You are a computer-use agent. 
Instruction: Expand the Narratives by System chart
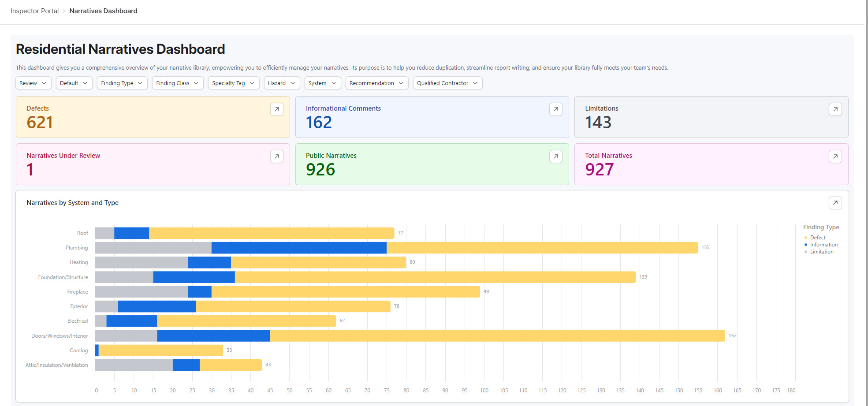835,203
